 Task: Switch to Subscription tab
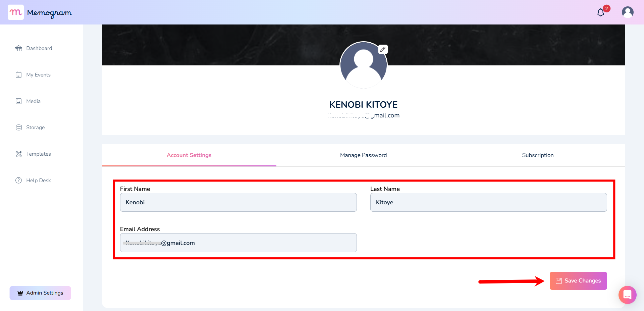click(x=538, y=155)
